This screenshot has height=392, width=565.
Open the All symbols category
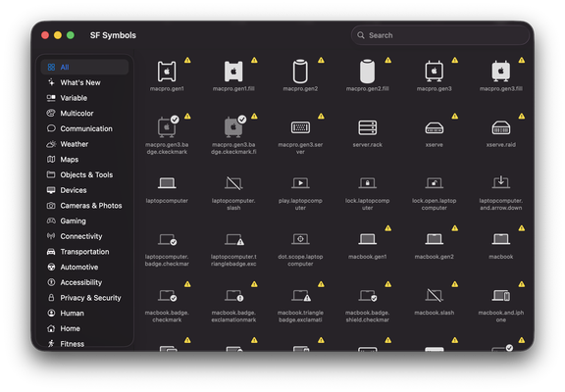(x=84, y=67)
